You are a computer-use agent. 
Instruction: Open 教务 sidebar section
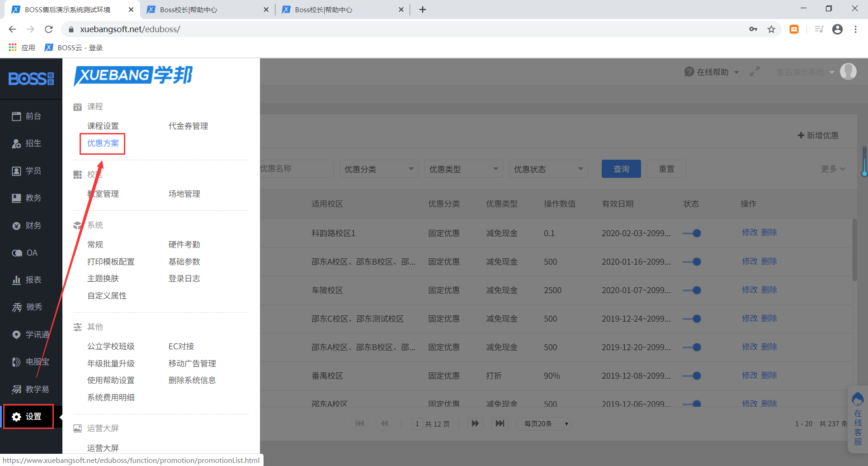click(27, 198)
